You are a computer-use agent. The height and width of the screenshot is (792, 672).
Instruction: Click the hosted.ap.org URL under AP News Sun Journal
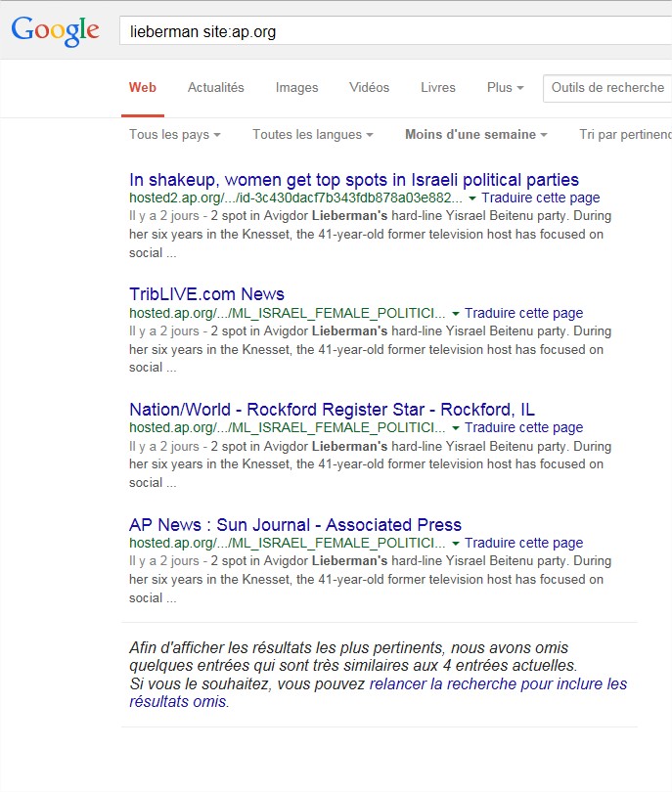click(x=287, y=543)
